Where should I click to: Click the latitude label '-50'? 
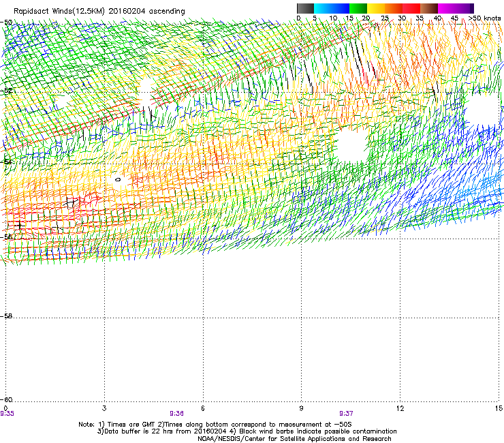(6, 22)
